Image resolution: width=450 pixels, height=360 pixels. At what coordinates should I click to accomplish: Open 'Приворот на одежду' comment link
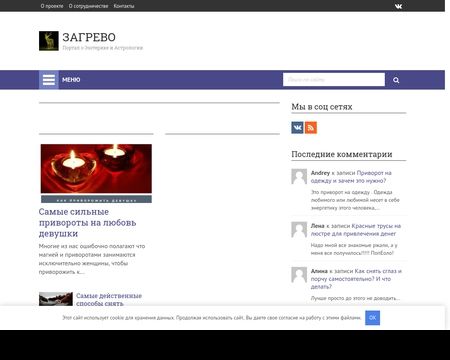click(351, 177)
